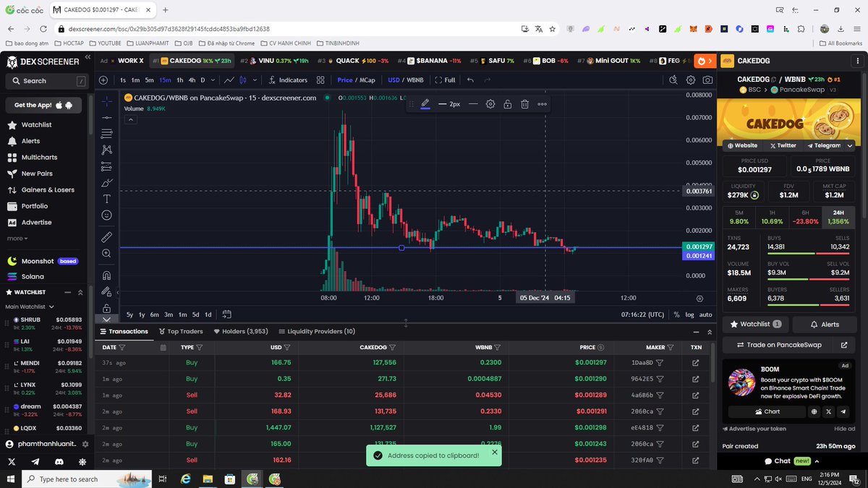Select candlestick chart style icon
Viewport: 868px width, 488px height.
(x=243, y=80)
